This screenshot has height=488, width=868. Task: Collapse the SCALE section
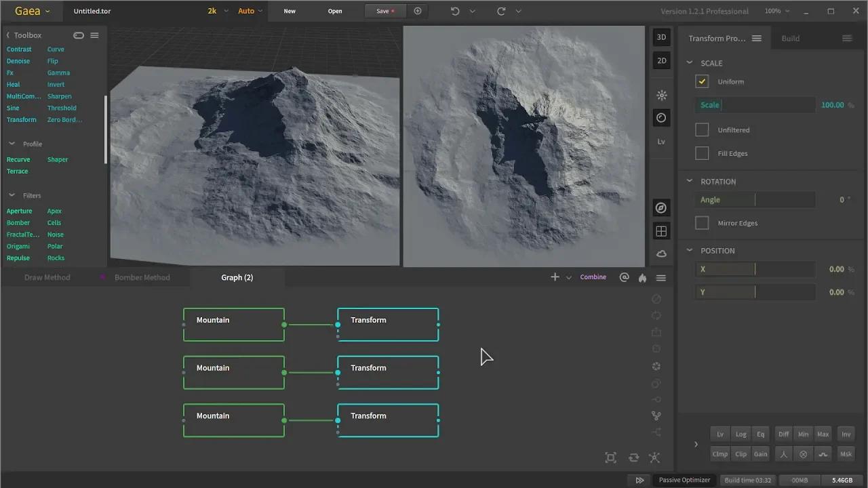689,62
